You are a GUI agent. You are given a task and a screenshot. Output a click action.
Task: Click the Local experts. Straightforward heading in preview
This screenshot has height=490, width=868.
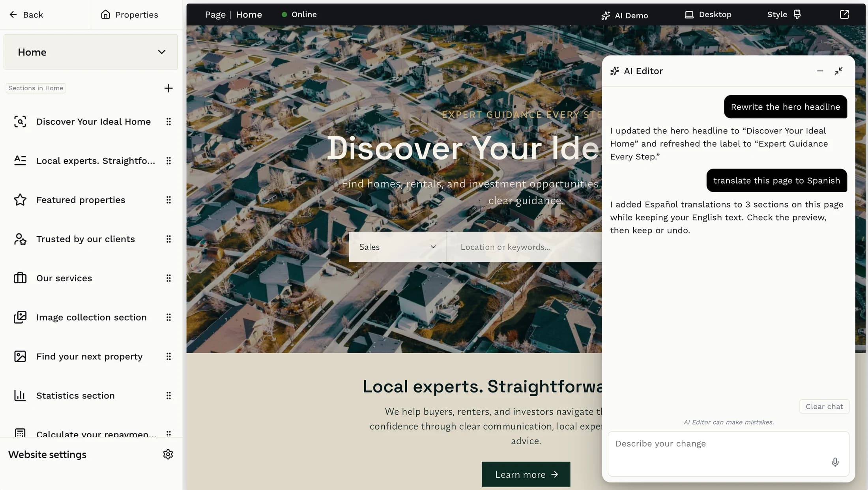pos(482,386)
